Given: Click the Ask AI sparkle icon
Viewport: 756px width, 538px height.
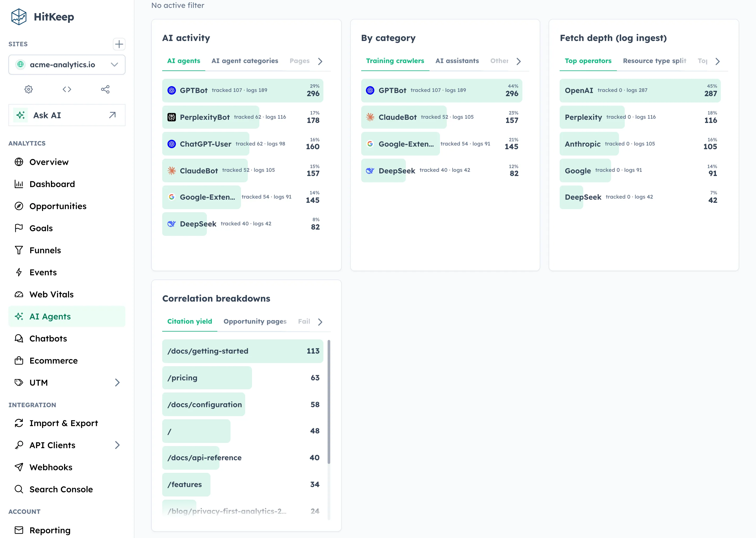Looking at the screenshot, I should [20, 115].
